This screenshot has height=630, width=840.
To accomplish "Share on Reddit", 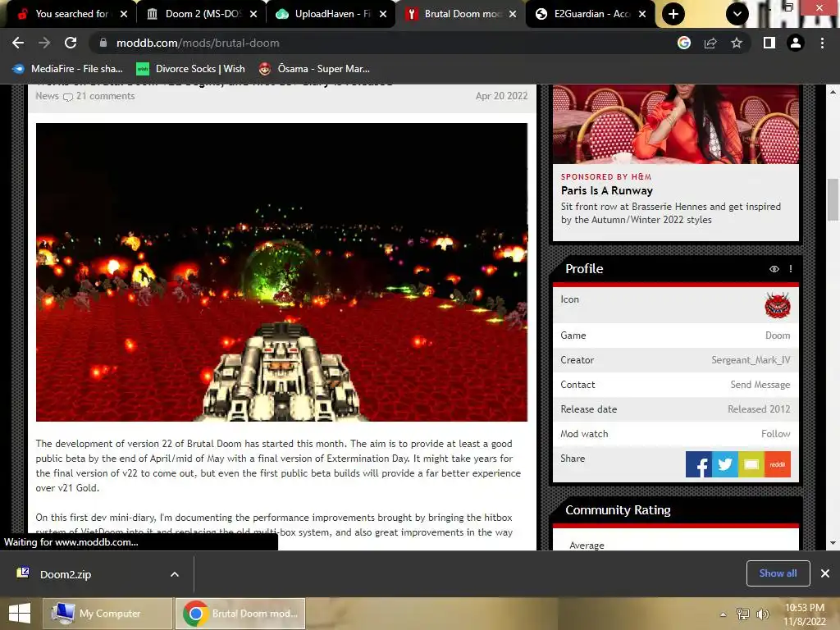I will 778,464.
